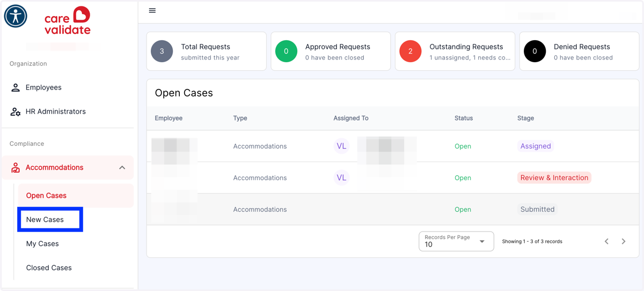Click the Care Validate logo
This screenshot has width=644, height=291.
point(68,21)
